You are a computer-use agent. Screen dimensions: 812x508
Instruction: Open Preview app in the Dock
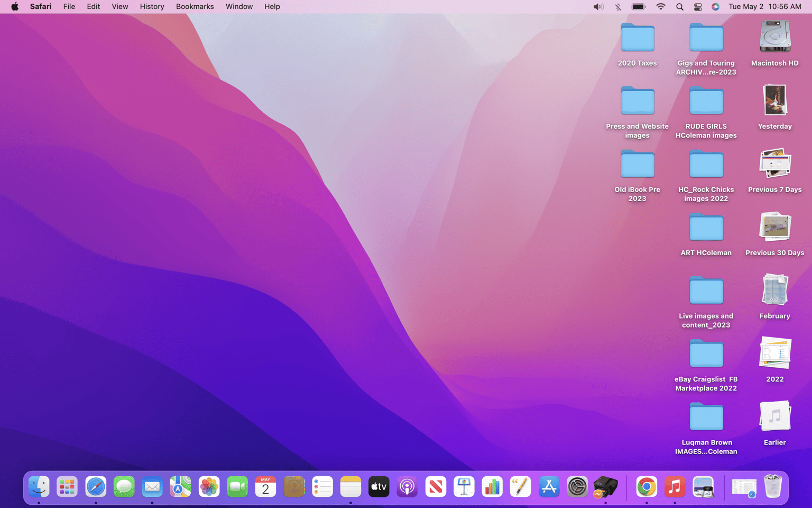click(x=703, y=487)
